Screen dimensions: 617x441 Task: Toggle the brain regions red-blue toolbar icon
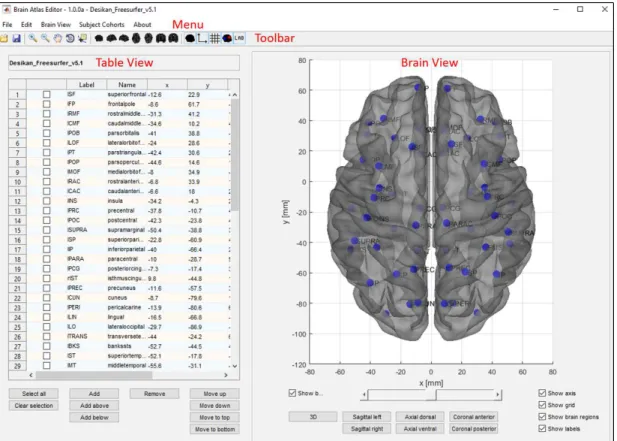pyautogui.click(x=227, y=39)
